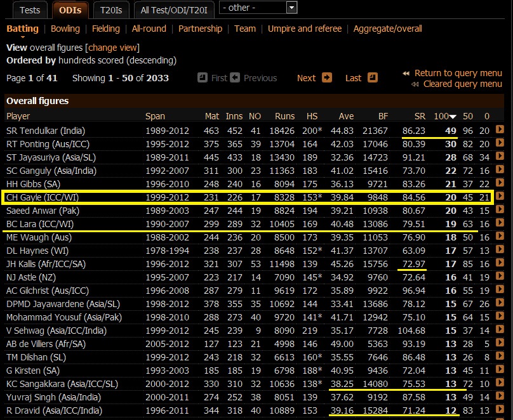
Task: Sort by the Player column header
Action: [x=18, y=116]
